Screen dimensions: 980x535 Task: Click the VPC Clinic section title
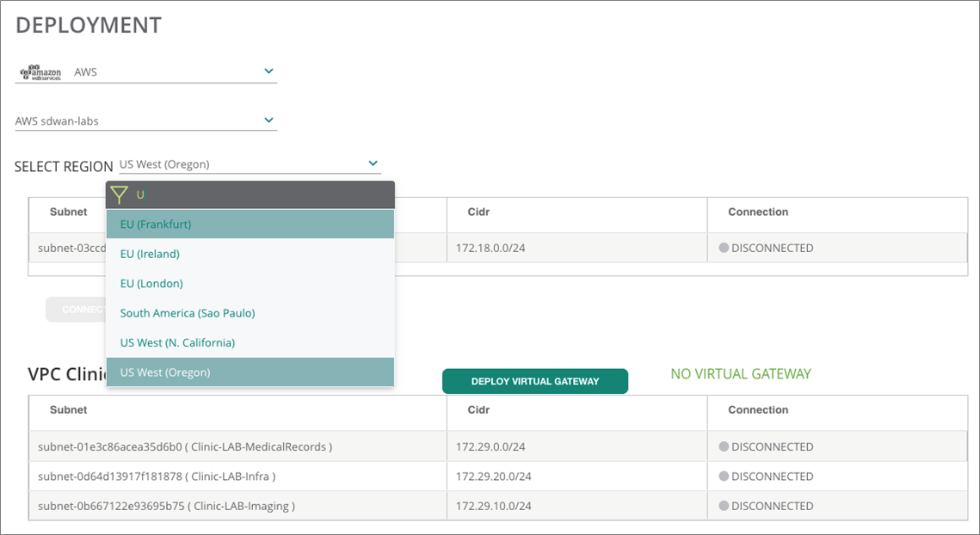(x=67, y=374)
